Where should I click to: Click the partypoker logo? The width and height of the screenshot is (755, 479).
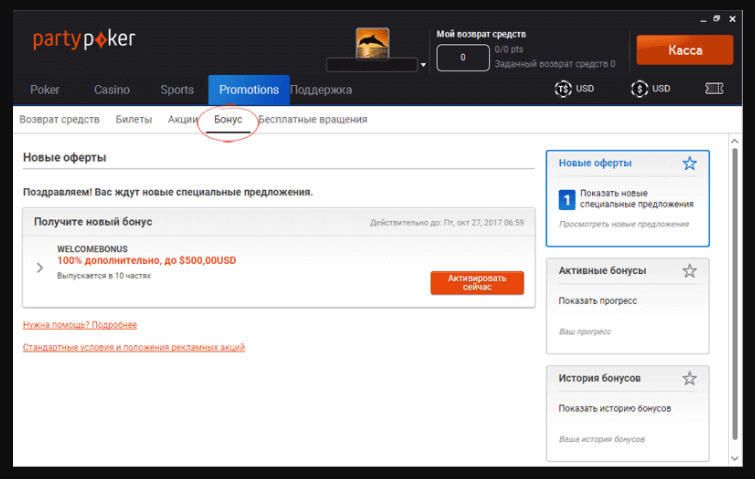pos(84,40)
